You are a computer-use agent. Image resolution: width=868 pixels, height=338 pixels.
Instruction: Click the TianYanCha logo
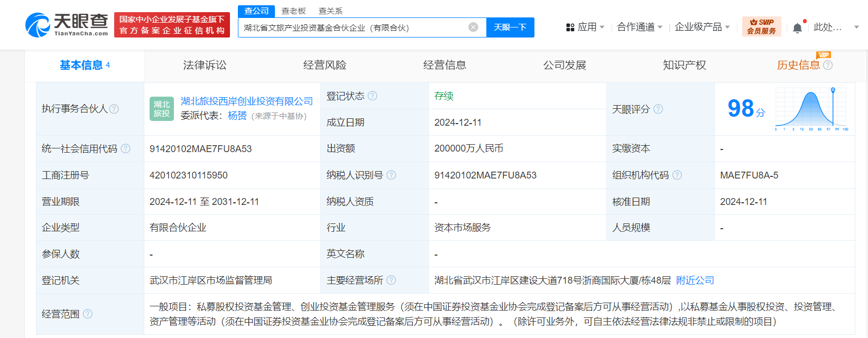(x=67, y=25)
